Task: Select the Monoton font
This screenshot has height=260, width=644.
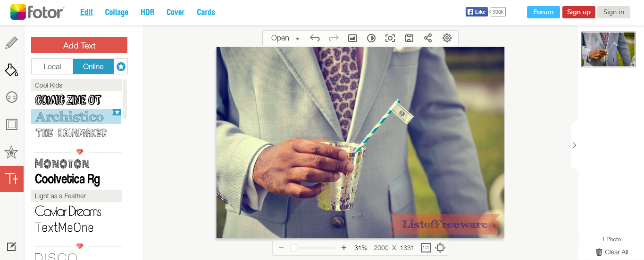Action: coord(62,163)
